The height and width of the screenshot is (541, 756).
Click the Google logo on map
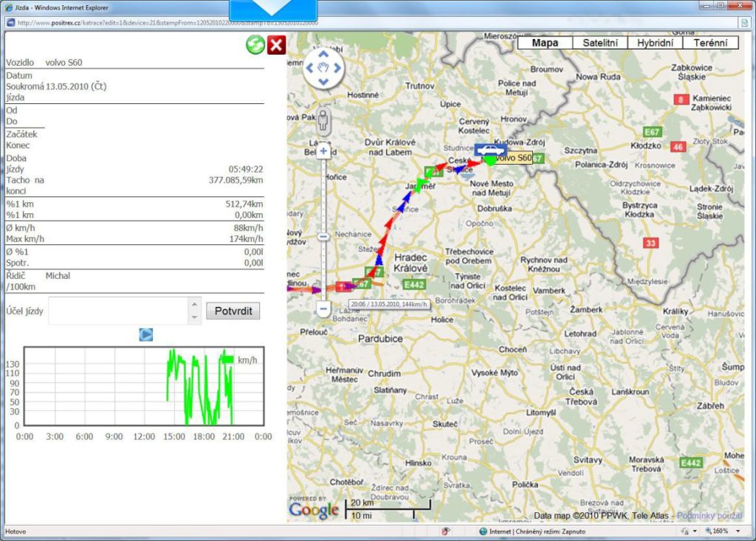(313, 510)
